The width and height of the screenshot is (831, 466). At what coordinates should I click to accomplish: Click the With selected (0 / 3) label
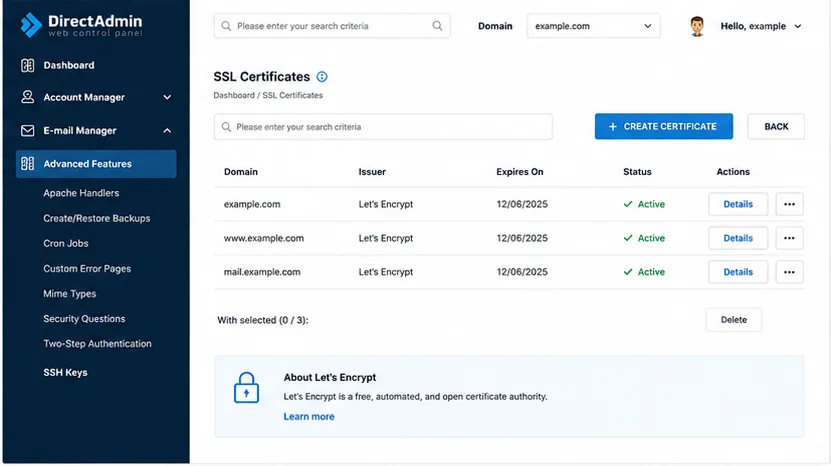coord(262,320)
